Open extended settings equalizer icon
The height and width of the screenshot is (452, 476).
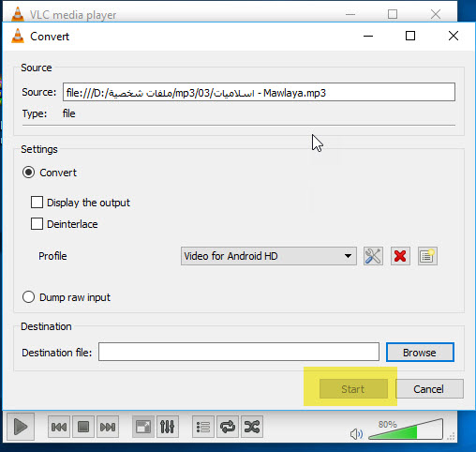(168, 427)
